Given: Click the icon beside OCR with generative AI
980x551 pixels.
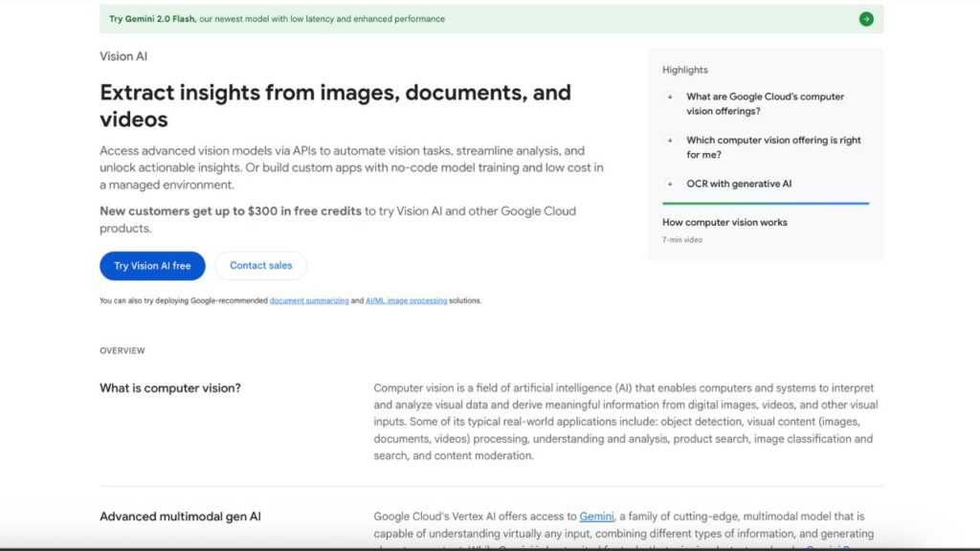Looking at the screenshot, I should 670,184.
